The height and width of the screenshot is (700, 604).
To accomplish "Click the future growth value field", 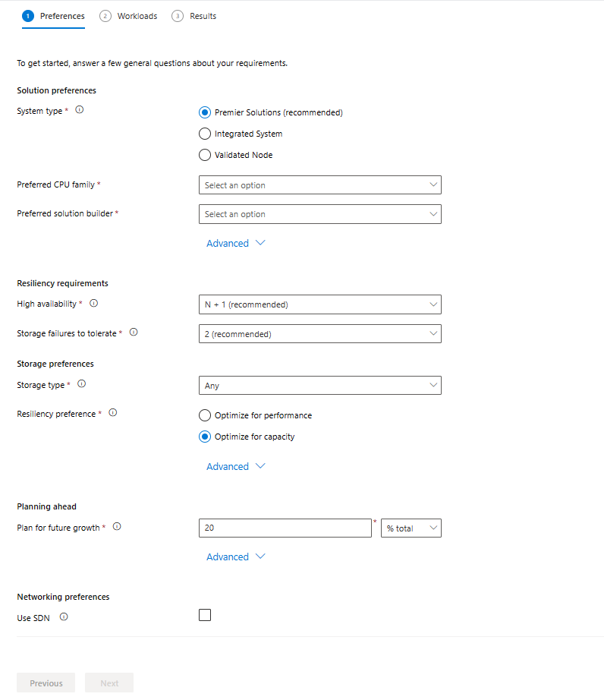I will coord(285,528).
